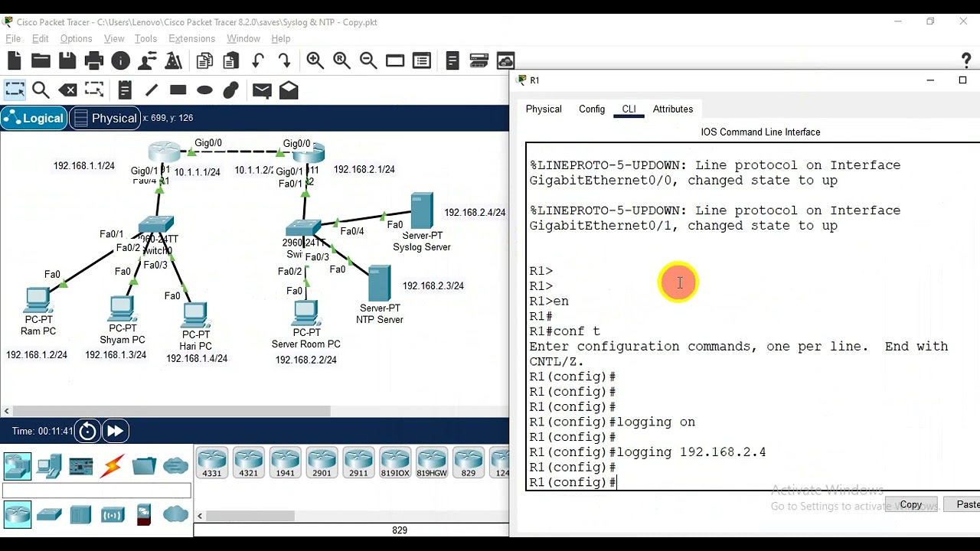
Task: Open the Config tab in R1 window
Action: 592,109
